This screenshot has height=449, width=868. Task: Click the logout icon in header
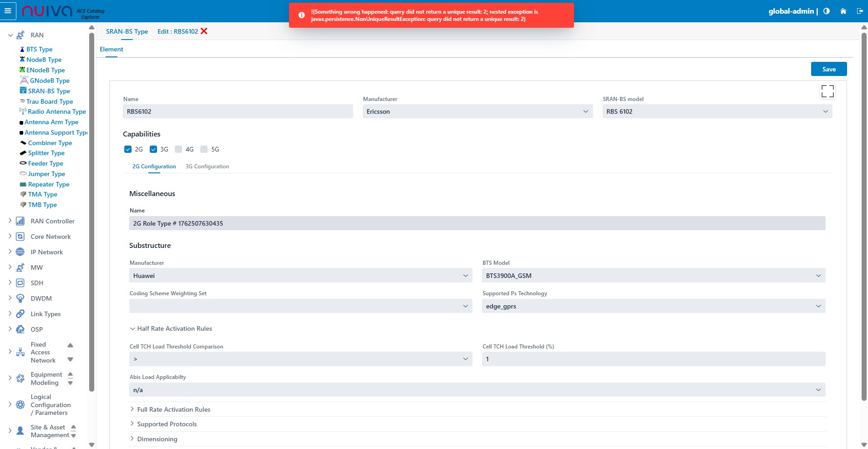[x=860, y=11]
